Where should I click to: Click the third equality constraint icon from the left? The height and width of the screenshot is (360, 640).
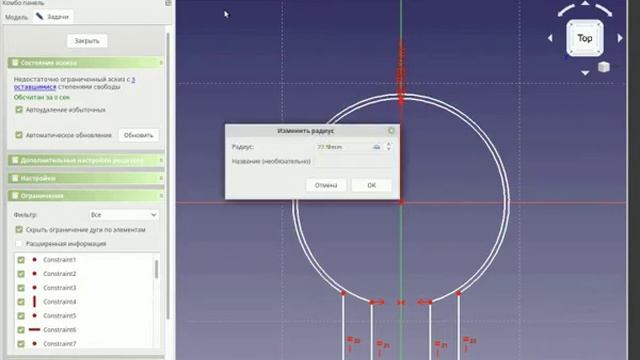pos(438,344)
